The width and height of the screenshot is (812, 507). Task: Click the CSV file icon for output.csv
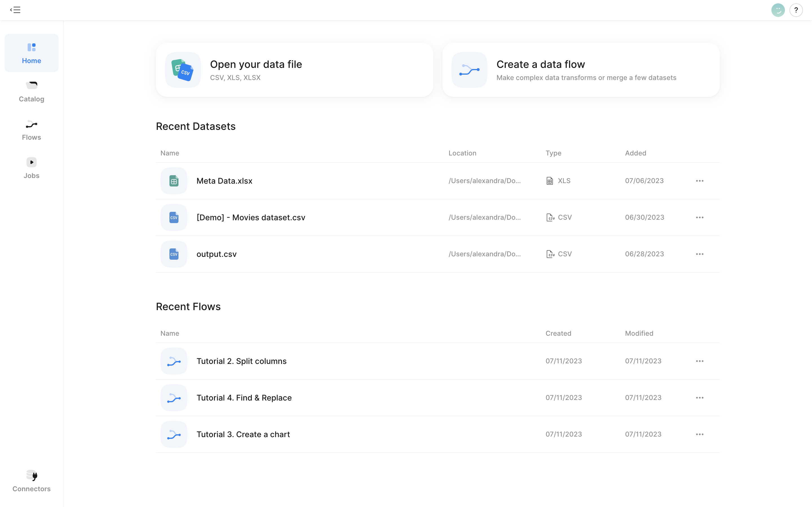174,254
